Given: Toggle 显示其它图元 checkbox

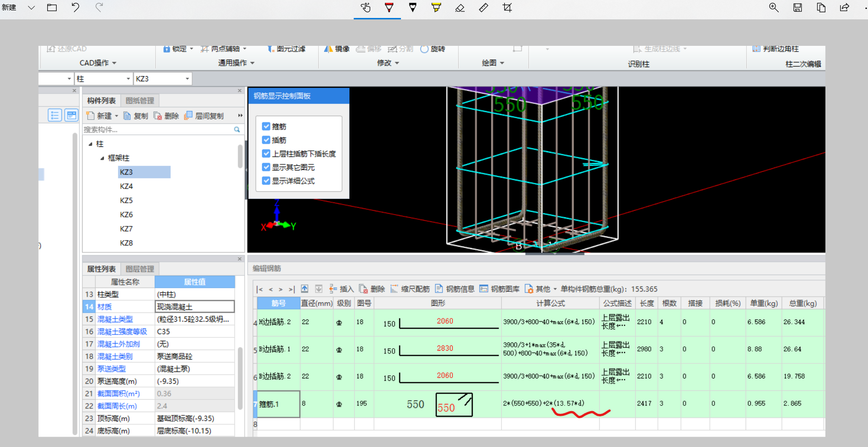Looking at the screenshot, I should coord(266,167).
